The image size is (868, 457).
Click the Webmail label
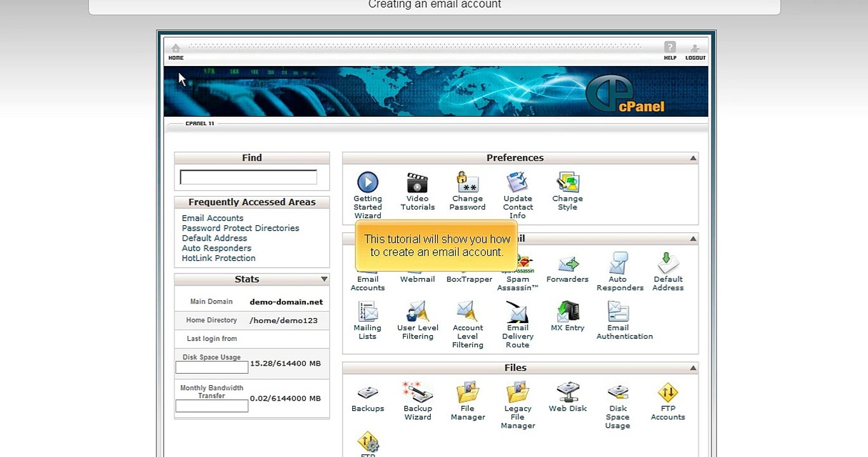[x=418, y=279]
